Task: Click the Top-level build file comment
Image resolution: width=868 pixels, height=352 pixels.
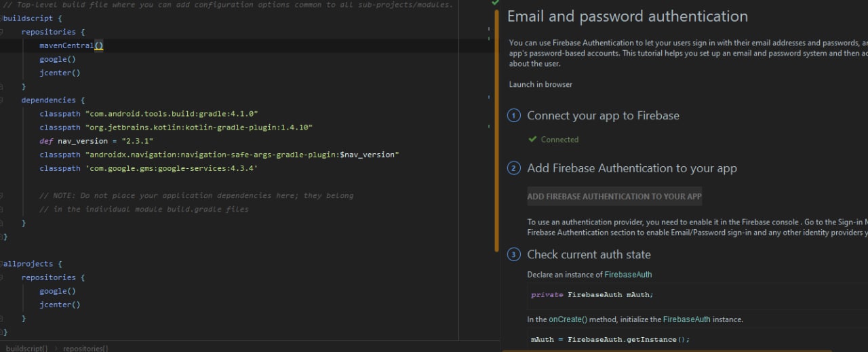Action: 228,5
